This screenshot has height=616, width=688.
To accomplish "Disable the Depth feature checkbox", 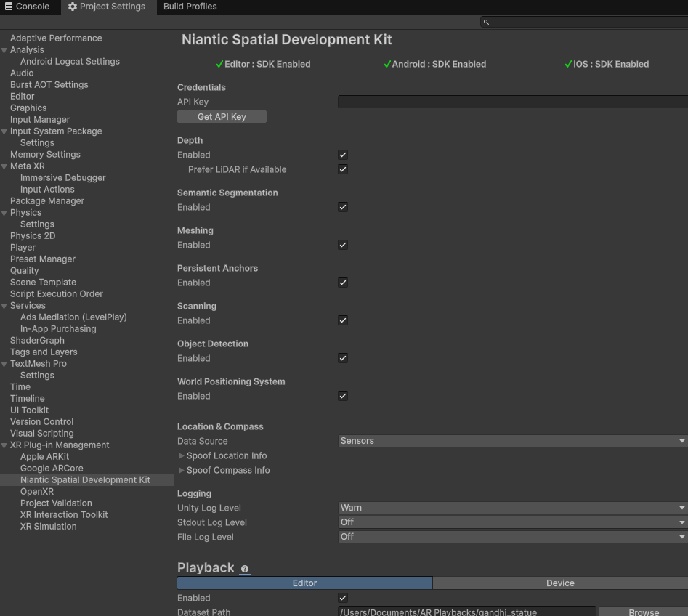I will tap(342, 155).
